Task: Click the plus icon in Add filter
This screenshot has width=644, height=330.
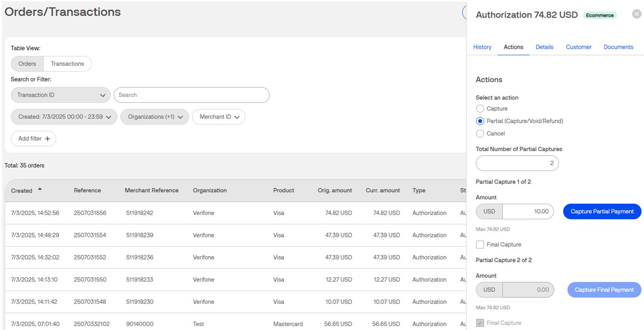Action: pyautogui.click(x=47, y=139)
